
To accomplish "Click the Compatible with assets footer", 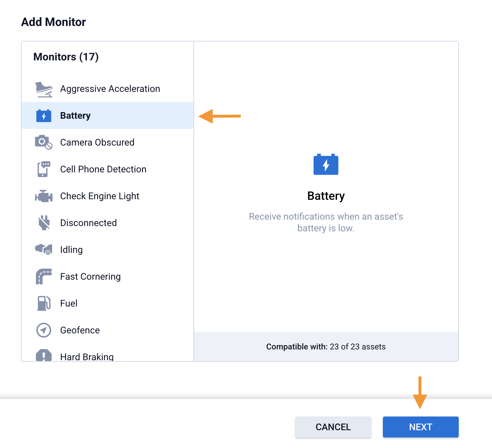I will [x=326, y=346].
